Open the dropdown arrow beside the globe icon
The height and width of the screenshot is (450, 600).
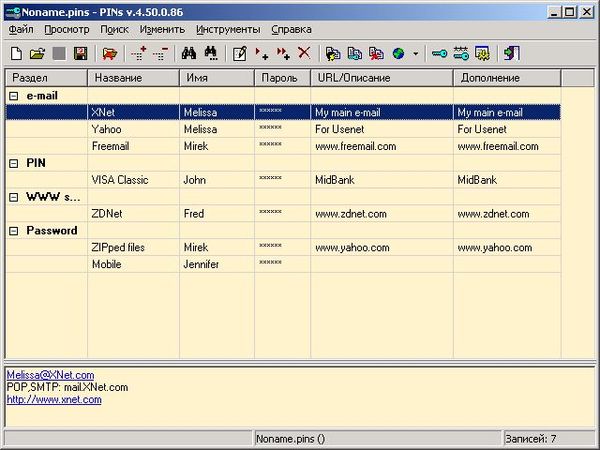point(416,54)
